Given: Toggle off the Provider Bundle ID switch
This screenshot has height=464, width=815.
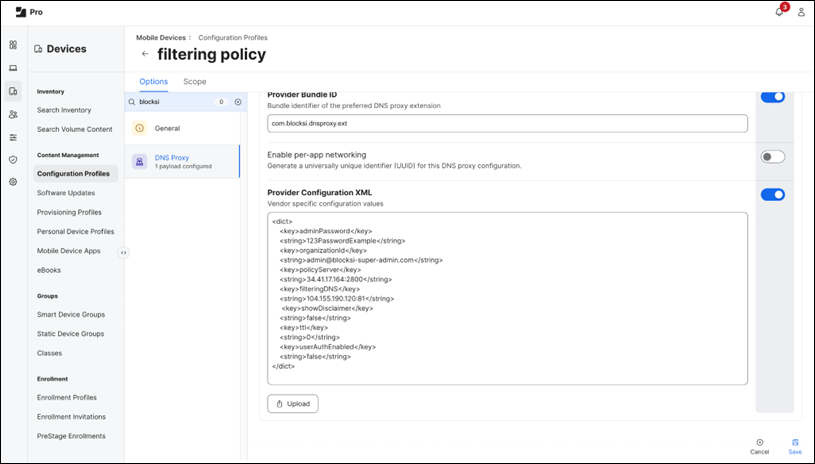Looking at the screenshot, I should coord(773,97).
